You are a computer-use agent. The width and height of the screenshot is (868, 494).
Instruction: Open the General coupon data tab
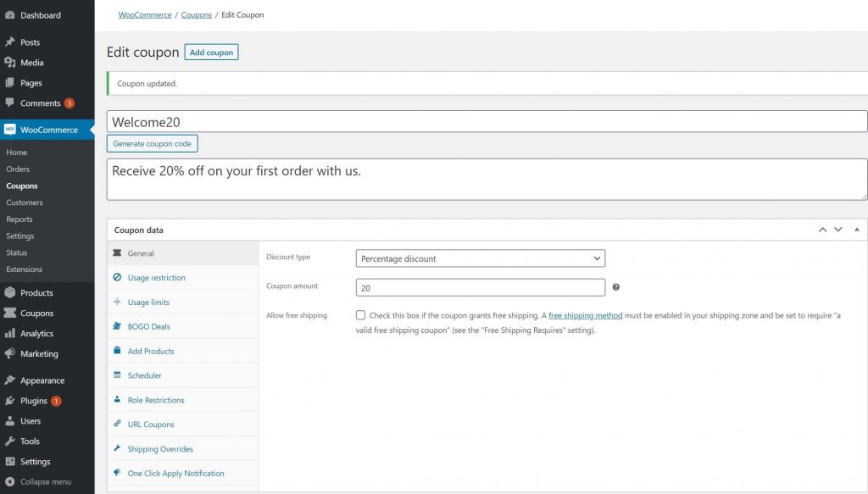pos(183,253)
